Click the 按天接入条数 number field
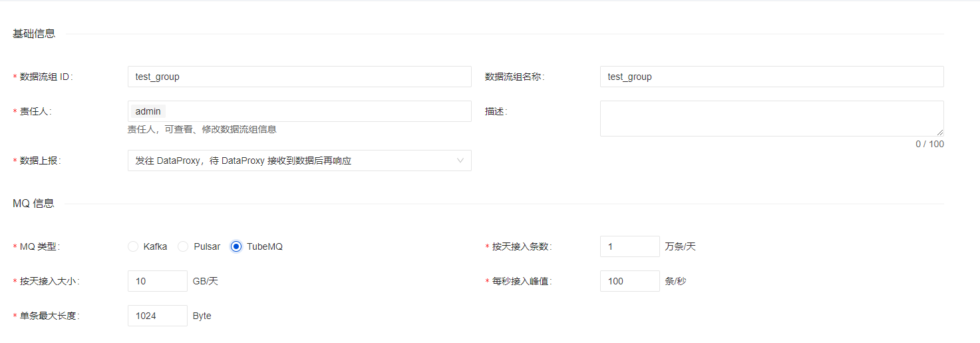The width and height of the screenshot is (980, 343). pyautogui.click(x=629, y=246)
